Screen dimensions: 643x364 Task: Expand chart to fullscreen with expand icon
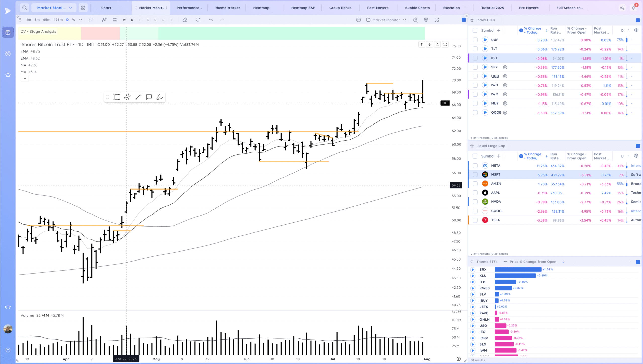(437, 20)
